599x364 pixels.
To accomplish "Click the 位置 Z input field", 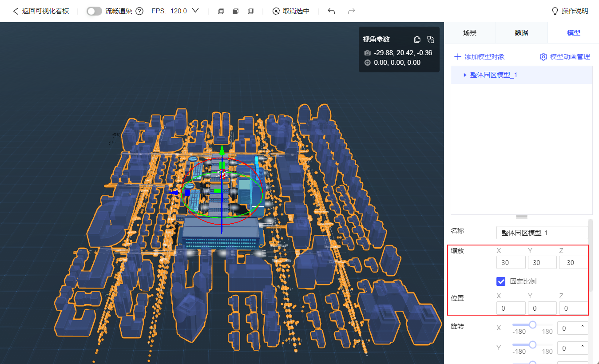I will [573, 308].
